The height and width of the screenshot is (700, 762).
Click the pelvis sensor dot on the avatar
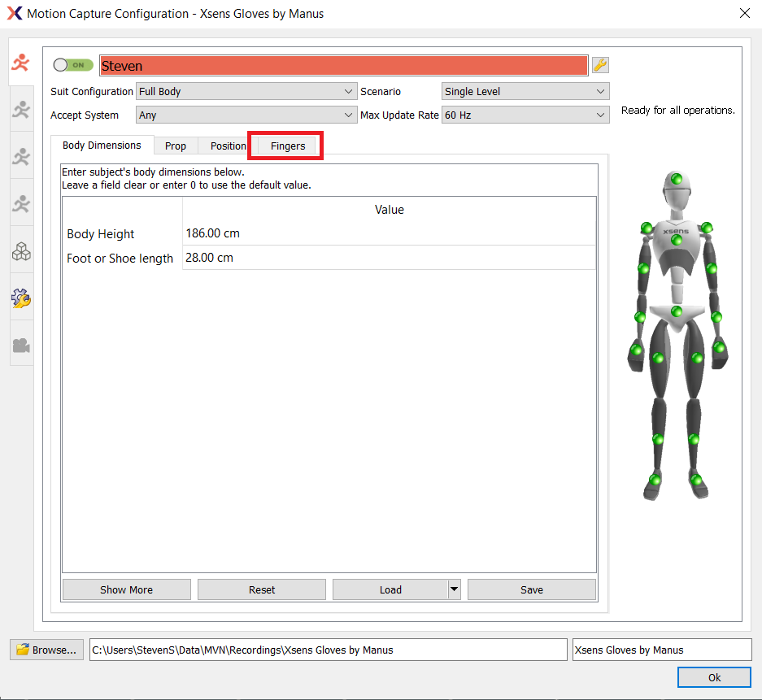click(676, 311)
